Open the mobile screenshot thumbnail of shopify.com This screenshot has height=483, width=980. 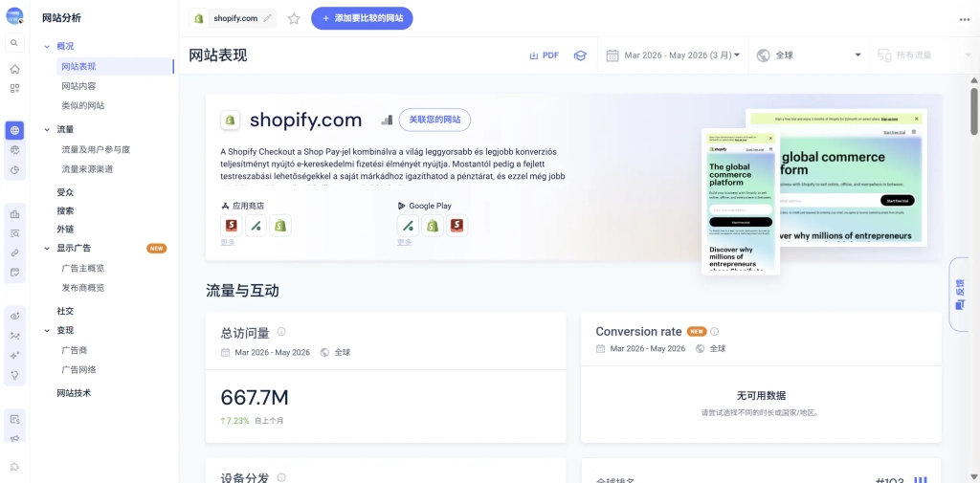[741, 201]
